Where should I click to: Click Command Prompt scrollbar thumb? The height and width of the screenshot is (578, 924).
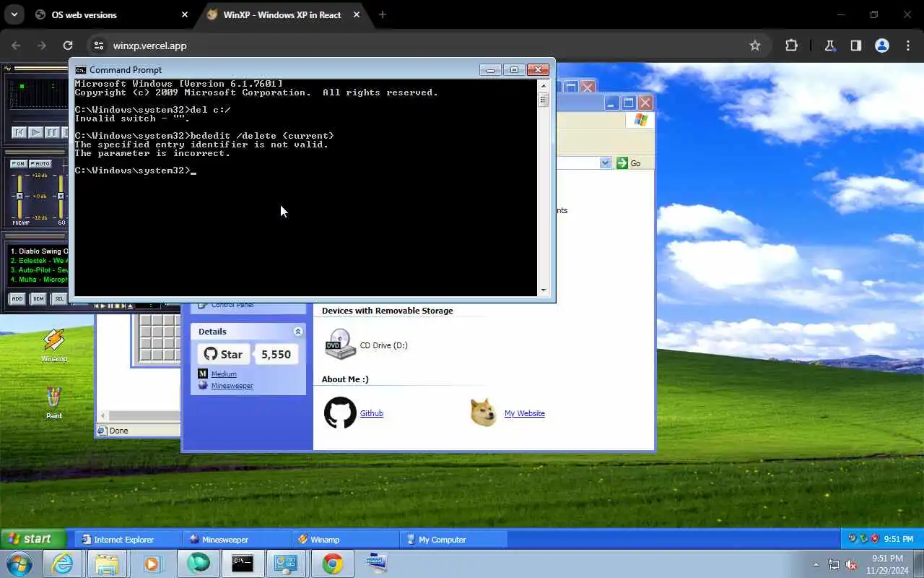(x=544, y=100)
